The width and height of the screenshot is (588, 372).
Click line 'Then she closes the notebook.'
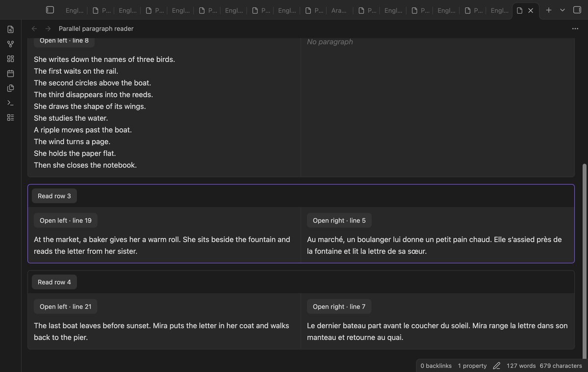[85, 165]
